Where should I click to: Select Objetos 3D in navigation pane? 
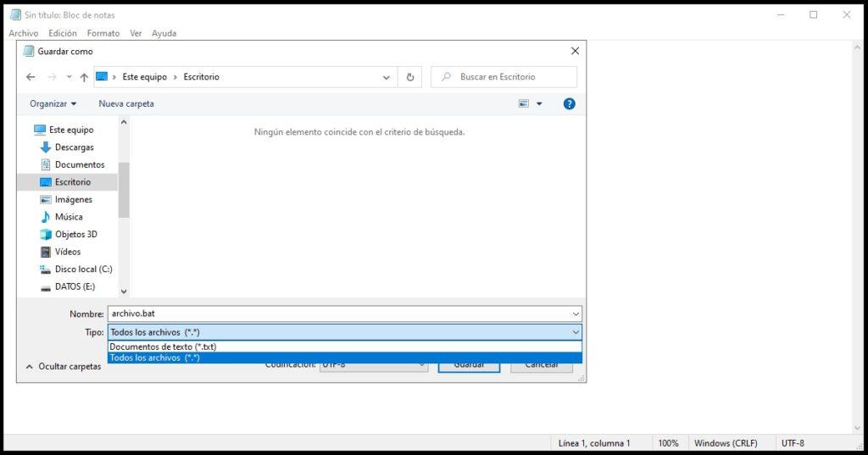[75, 235]
